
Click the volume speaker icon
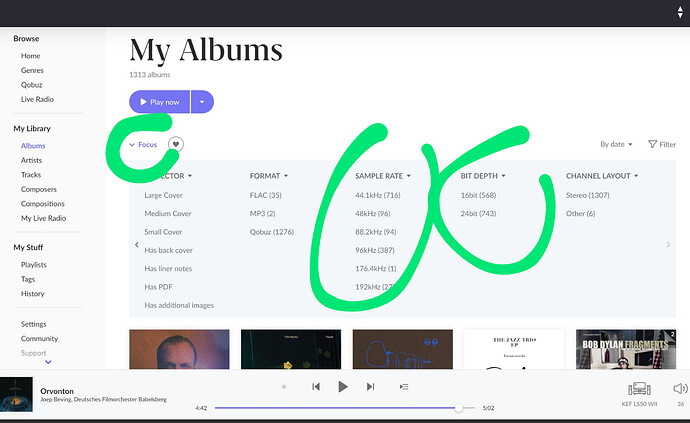(x=680, y=388)
